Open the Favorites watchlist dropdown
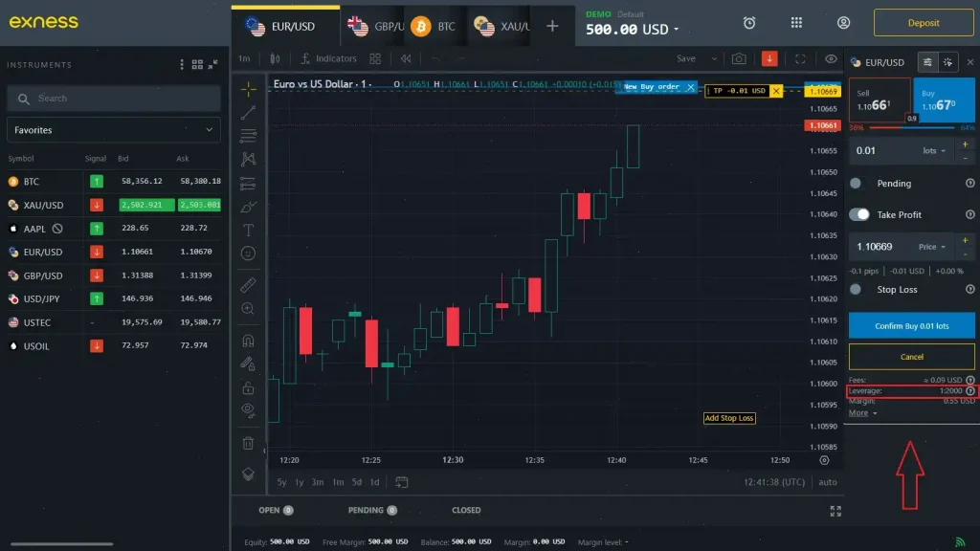The height and width of the screenshot is (551, 980). pos(113,129)
